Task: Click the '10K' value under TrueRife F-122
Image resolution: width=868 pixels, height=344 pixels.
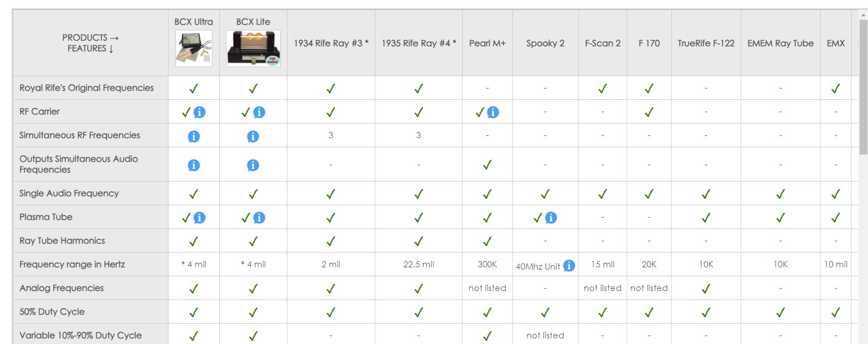Action: click(x=706, y=264)
